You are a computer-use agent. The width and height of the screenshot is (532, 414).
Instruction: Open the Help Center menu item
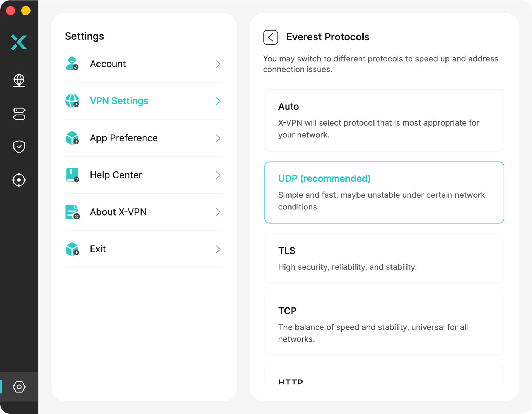[x=144, y=175]
